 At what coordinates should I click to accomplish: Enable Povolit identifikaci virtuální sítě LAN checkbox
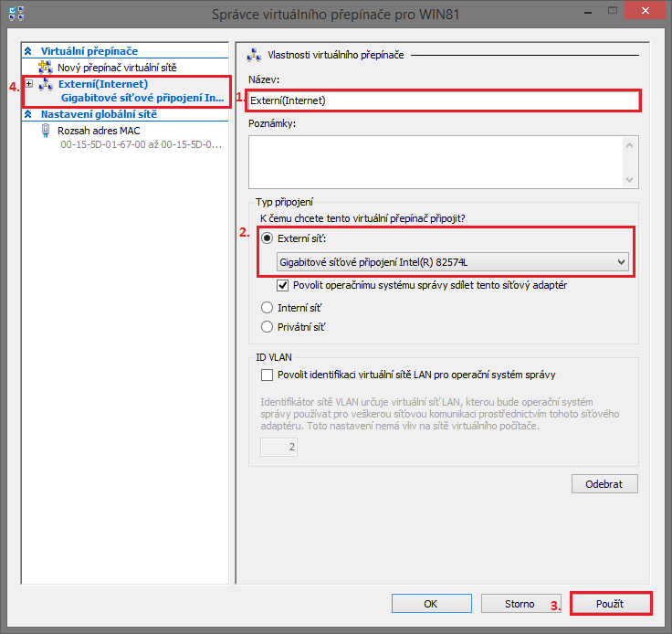click(267, 375)
